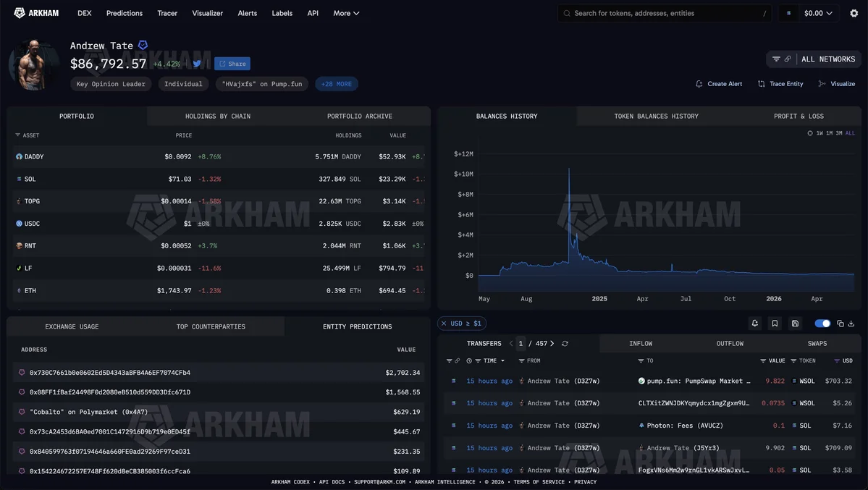Click the filter icon beside VALUE
The width and height of the screenshot is (868, 490).
click(x=763, y=360)
